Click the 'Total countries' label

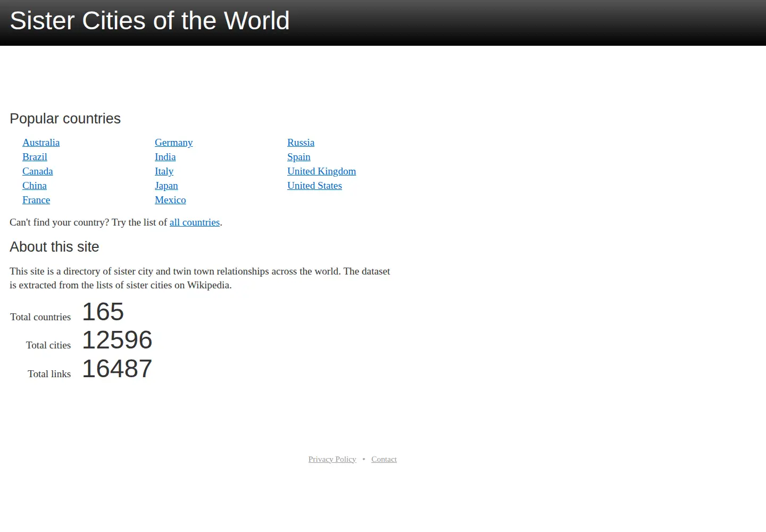[x=40, y=317]
